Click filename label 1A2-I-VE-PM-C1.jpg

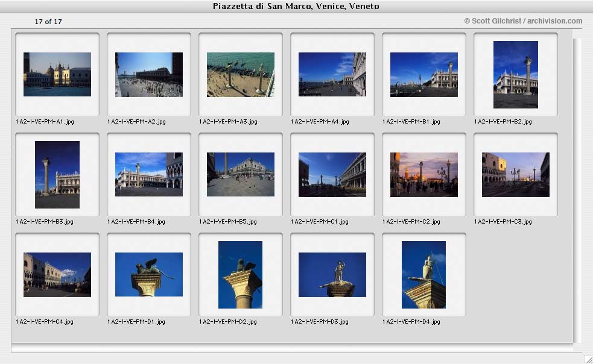coord(320,222)
